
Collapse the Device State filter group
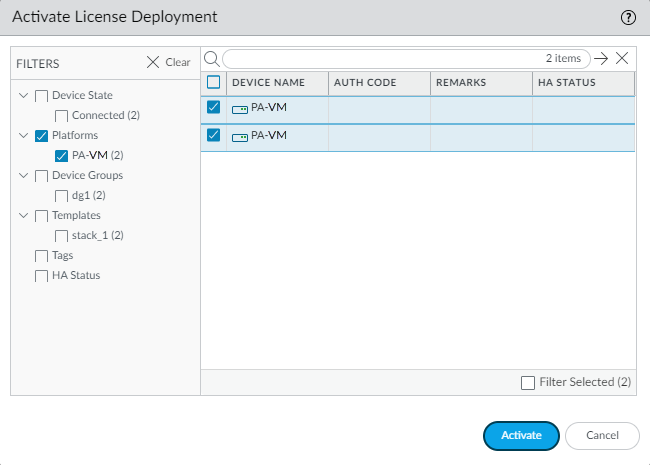23,96
